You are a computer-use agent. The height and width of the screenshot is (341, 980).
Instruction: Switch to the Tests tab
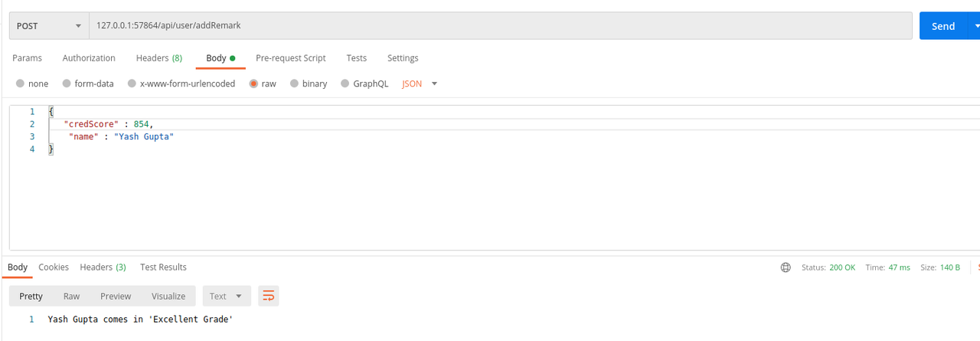point(356,58)
